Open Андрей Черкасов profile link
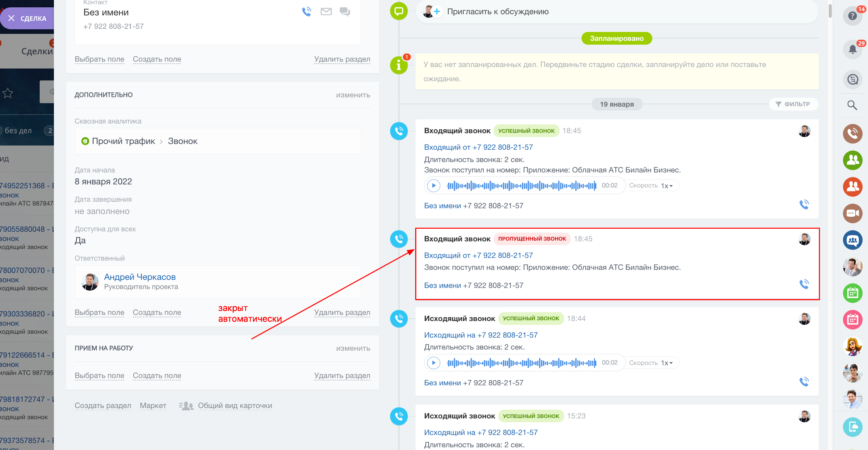This screenshot has height=450, width=868. [x=140, y=277]
